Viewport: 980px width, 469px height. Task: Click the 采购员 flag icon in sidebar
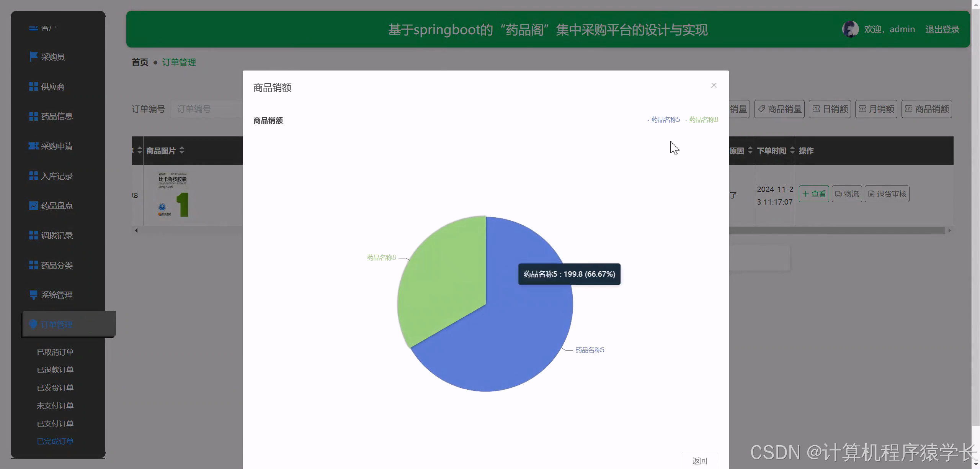tap(33, 57)
